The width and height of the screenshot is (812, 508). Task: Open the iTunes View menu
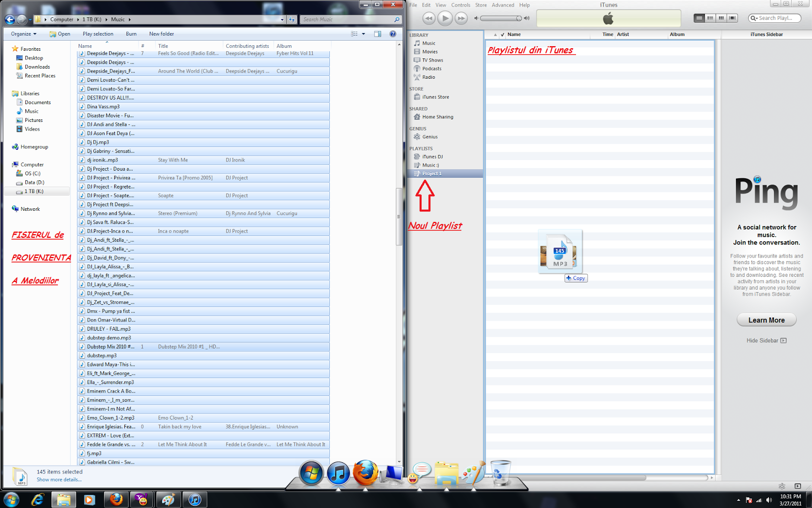point(441,5)
